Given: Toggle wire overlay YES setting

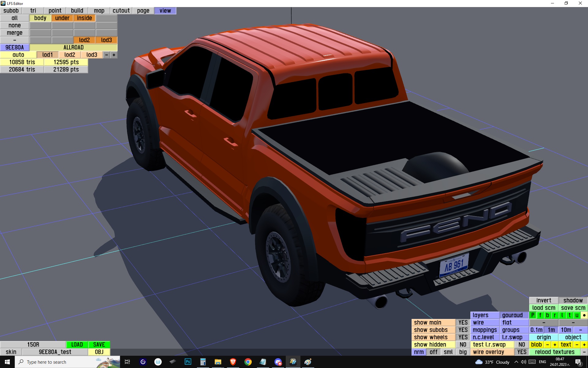Looking at the screenshot, I should (x=522, y=352).
